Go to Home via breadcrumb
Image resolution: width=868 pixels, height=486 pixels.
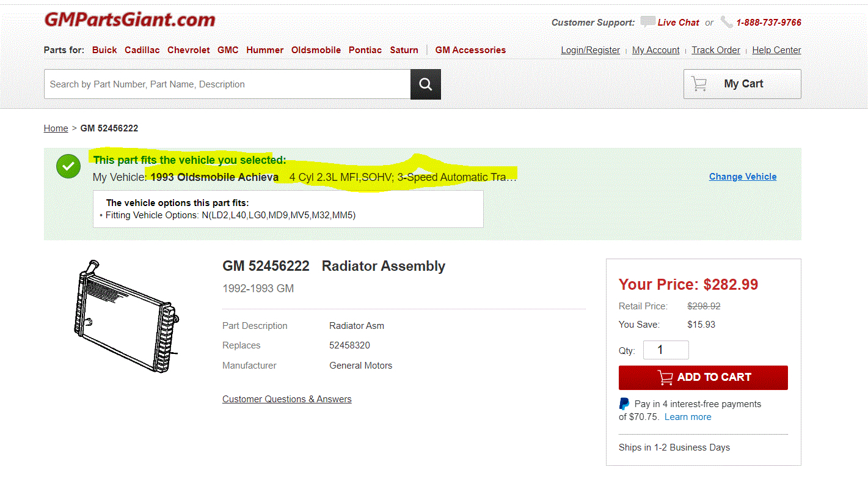click(56, 128)
